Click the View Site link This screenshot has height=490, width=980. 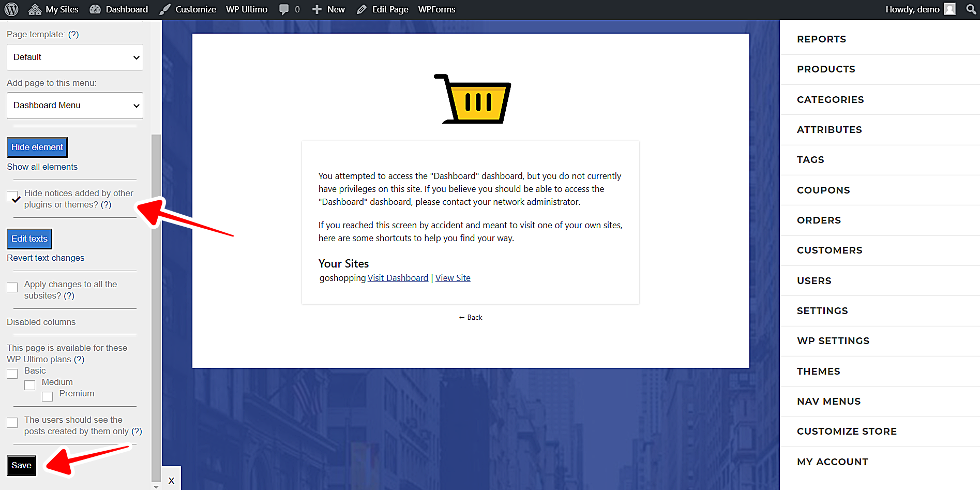[453, 278]
